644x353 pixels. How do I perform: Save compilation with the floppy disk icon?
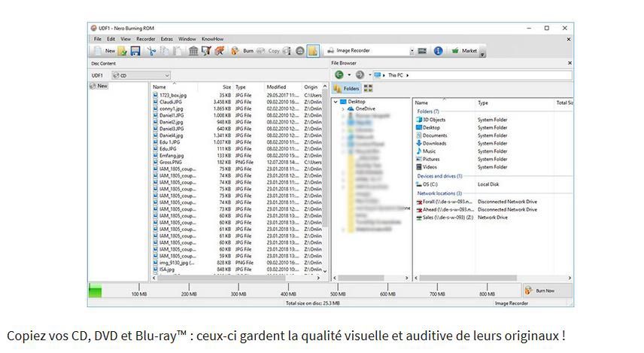tap(135, 51)
